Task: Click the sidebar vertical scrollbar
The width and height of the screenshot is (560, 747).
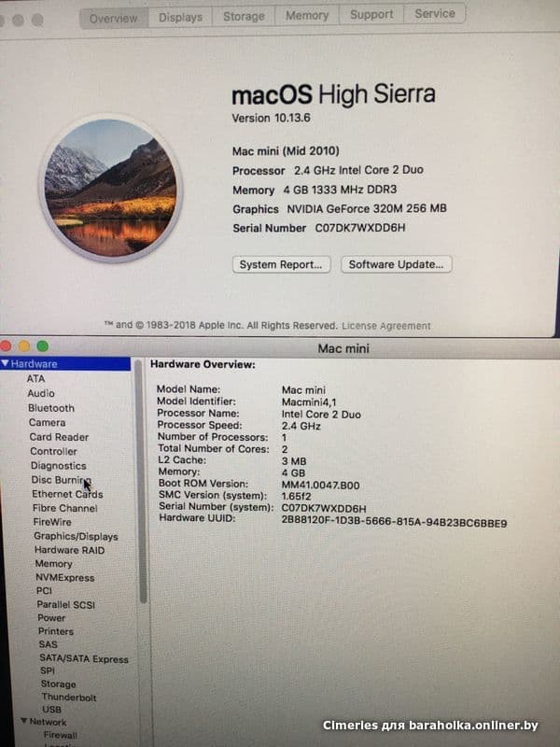Action: coord(141,481)
